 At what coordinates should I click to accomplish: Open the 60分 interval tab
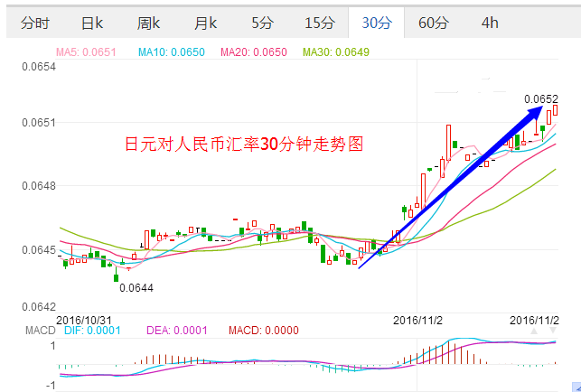[x=433, y=23]
